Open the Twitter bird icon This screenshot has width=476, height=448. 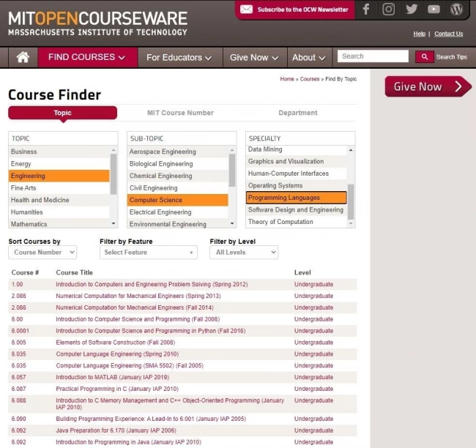pos(412,9)
